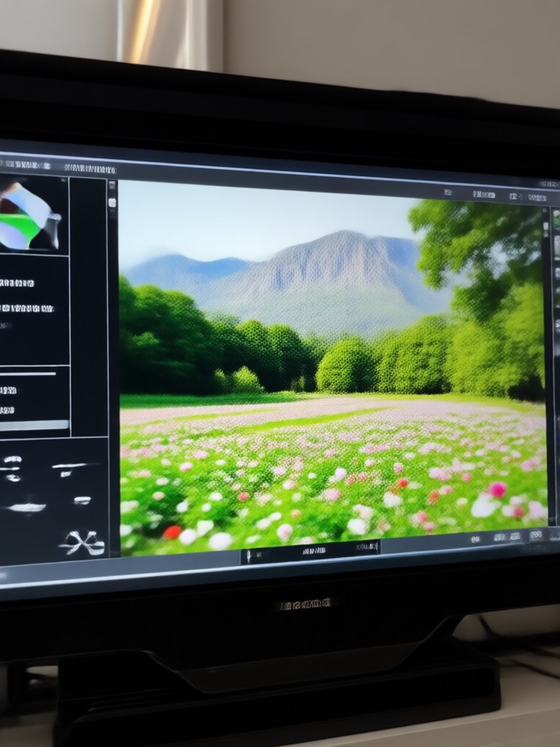Select the top green thumbnail at the right screen edge
This screenshot has height=747, width=560.
[556, 220]
